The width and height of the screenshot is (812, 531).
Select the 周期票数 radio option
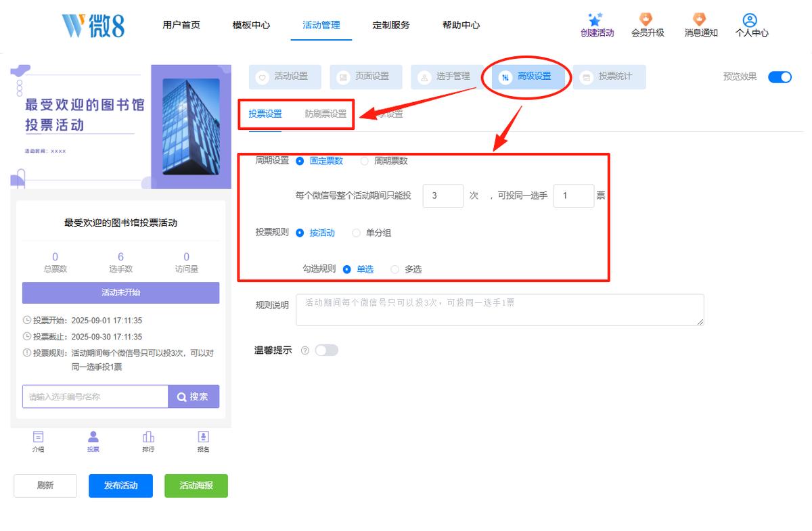pos(365,161)
